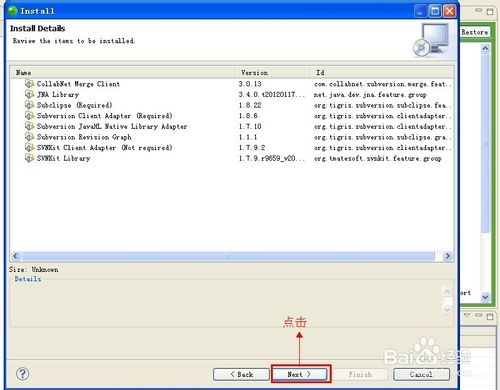Click version 1.1.1 cell

(x=248, y=137)
